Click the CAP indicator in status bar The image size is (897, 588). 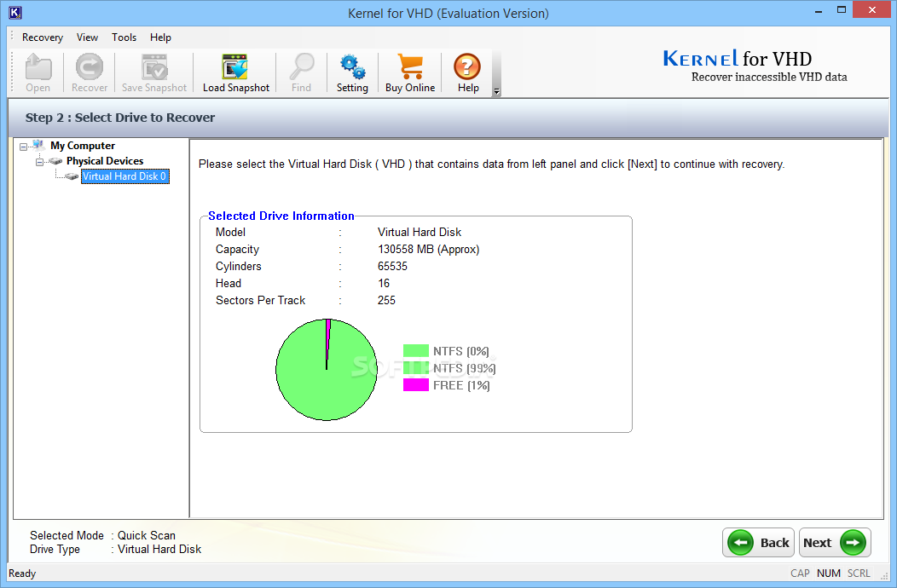(x=800, y=574)
